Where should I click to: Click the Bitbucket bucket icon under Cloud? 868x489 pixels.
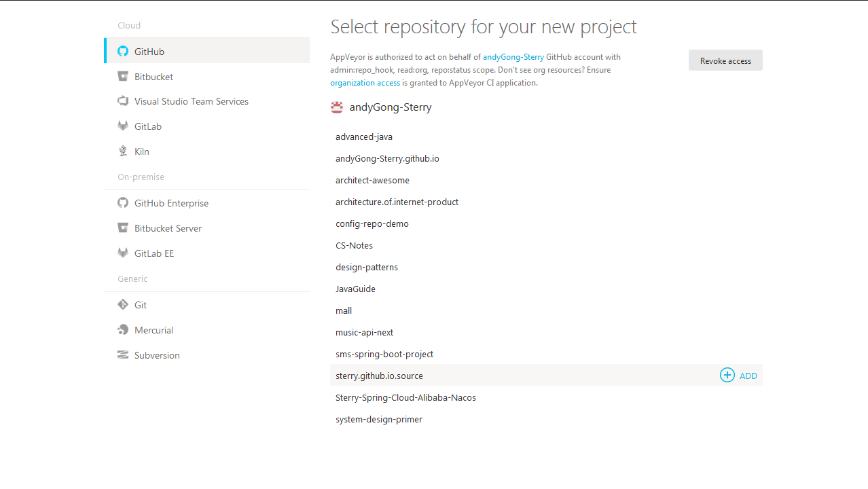coord(123,76)
